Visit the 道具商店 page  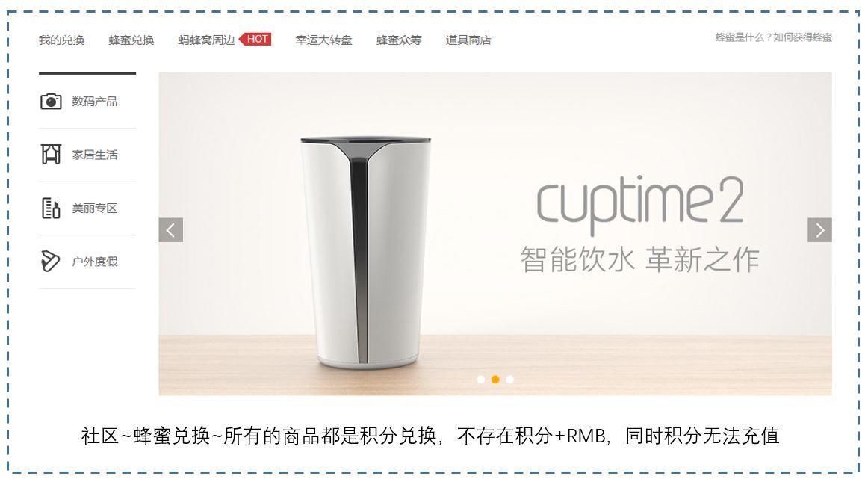468,40
